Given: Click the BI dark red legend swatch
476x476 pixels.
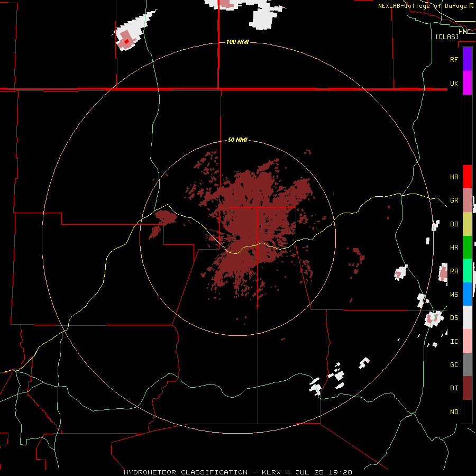Looking at the screenshot, I should tap(467, 388).
